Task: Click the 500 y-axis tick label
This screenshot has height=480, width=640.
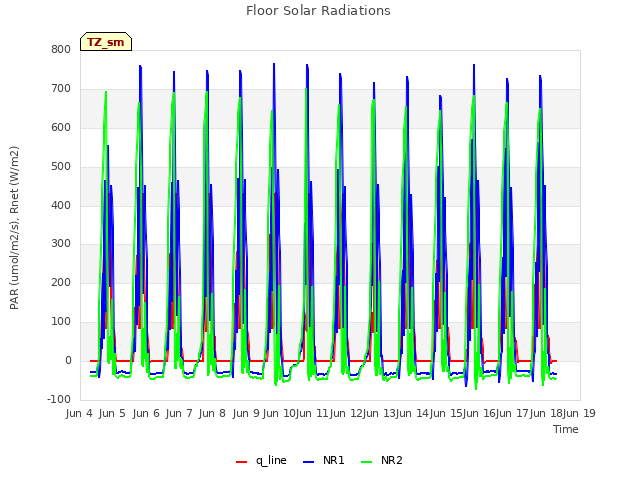Action: [61, 166]
